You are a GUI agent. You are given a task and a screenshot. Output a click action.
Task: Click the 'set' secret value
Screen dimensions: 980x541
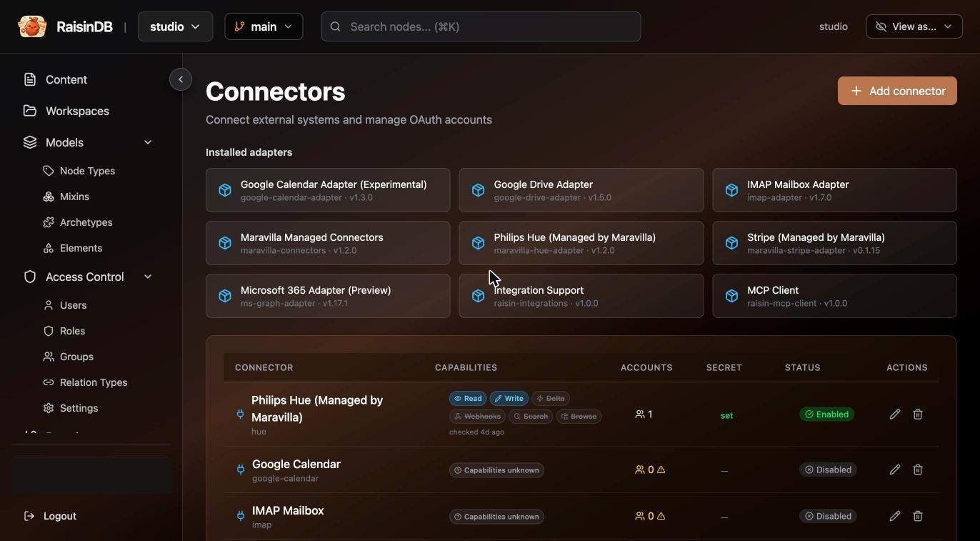coord(726,415)
